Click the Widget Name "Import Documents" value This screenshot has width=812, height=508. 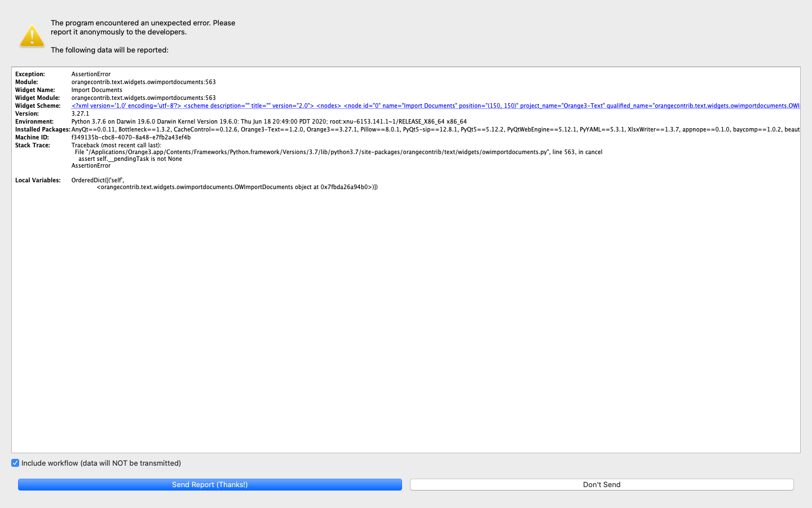coord(96,90)
